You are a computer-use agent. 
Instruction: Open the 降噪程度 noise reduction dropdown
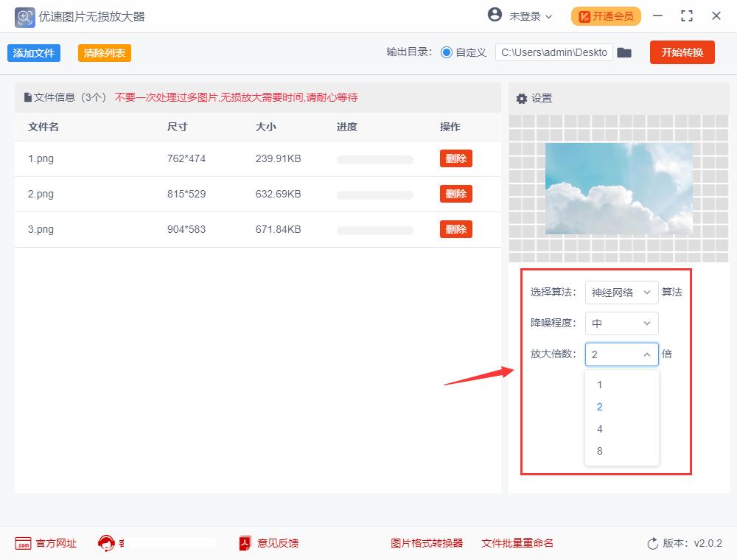tap(621, 323)
